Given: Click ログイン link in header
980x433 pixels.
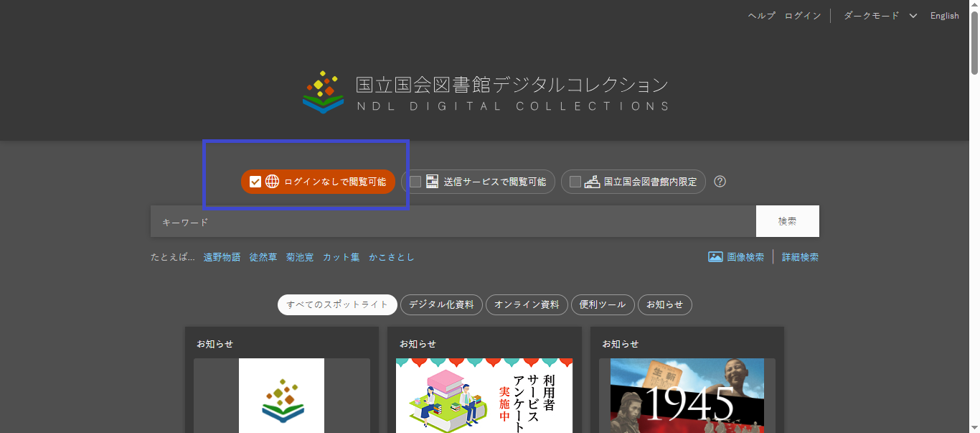Looking at the screenshot, I should [803, 16].
